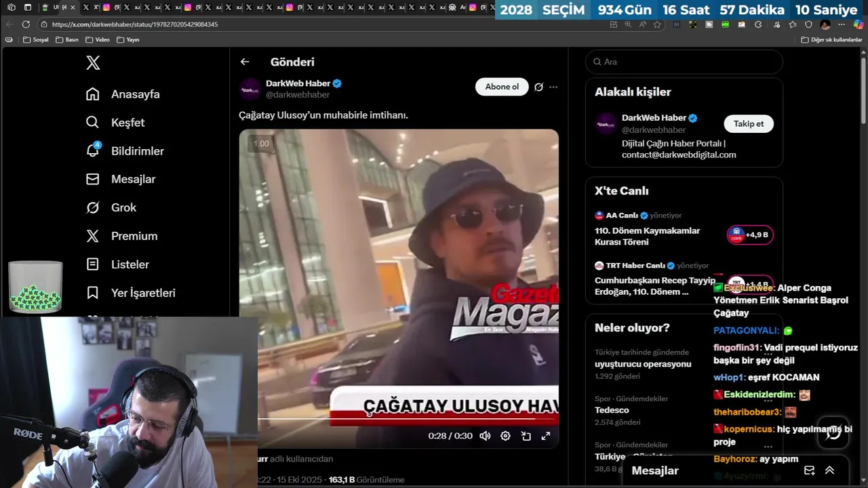Viewport: 868px width, 488px height.
Task: Open DarkWeb Haber profile avatar in post
Action: [x=250, y=89]
